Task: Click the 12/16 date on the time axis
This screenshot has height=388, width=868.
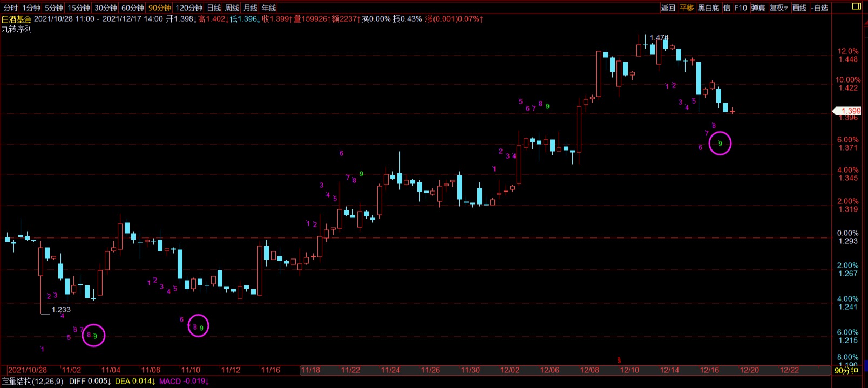Action: click(709, 370)
